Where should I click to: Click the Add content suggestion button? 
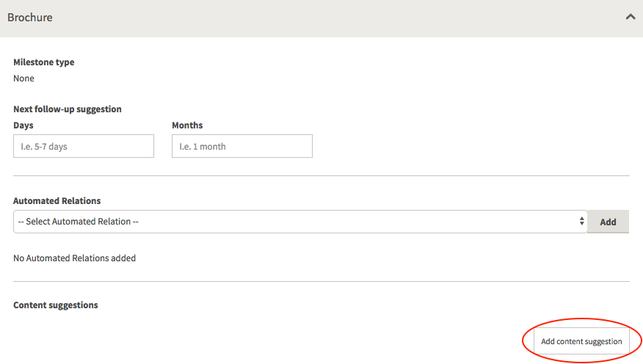(581, 341)
